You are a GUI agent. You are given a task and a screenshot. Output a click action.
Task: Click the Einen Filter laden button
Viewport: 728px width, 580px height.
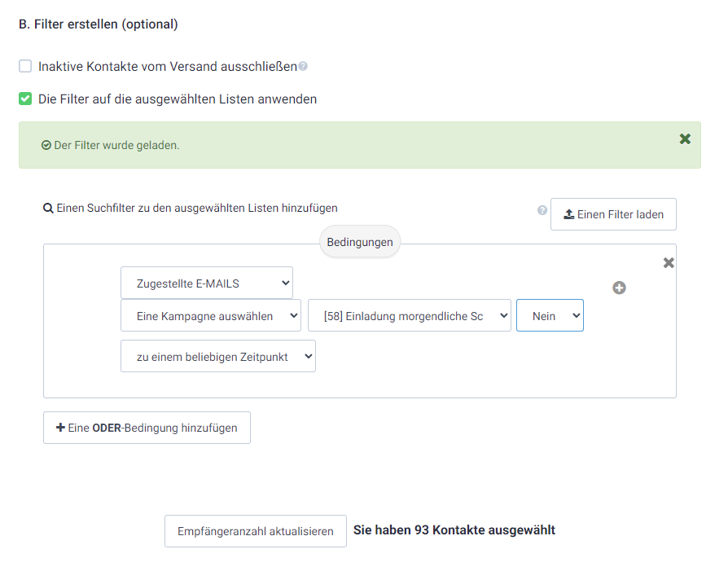[613, 214]
